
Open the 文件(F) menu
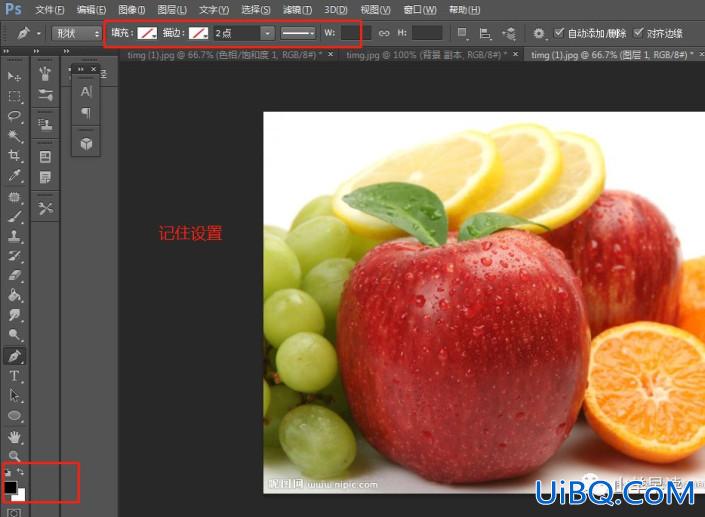tap(49, 10)
